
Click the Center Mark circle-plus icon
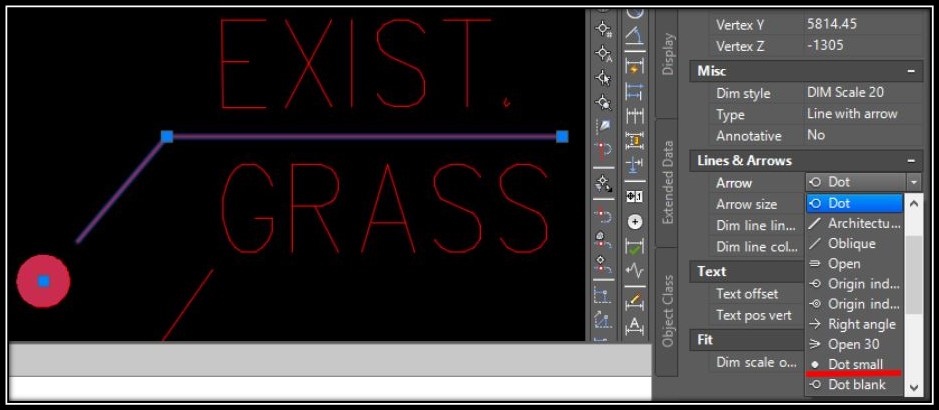click(635, 223)
